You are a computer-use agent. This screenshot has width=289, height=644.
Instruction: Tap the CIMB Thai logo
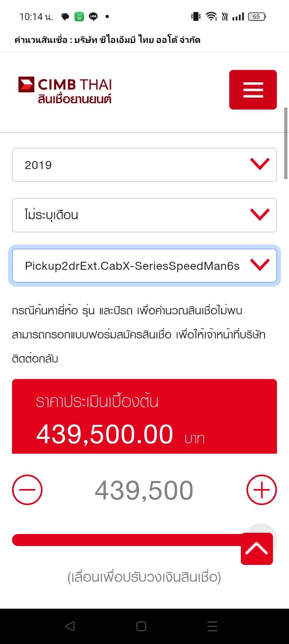65,90
